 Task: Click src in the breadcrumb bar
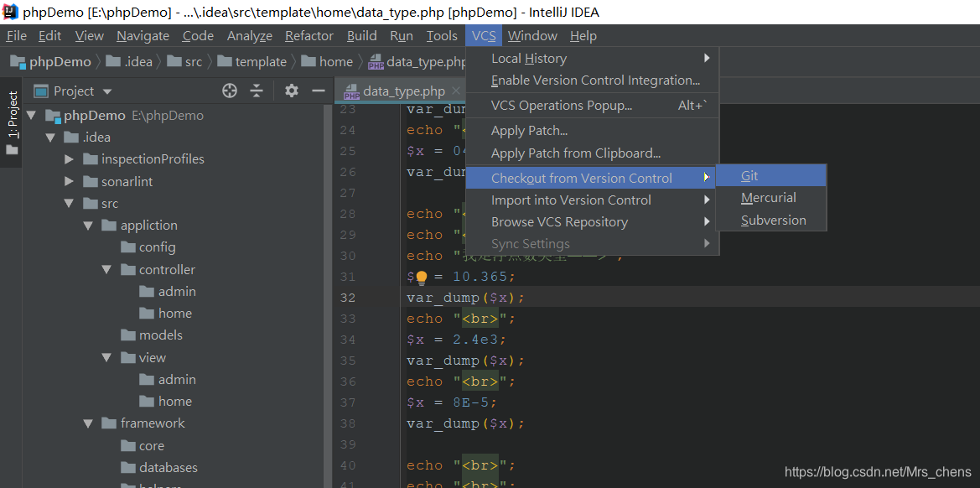(x=193, y=62)
